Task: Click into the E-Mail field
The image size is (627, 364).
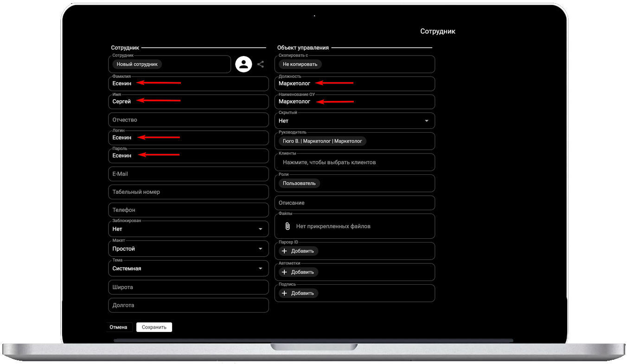Action: pyautogui.click(x=188, y=174)
